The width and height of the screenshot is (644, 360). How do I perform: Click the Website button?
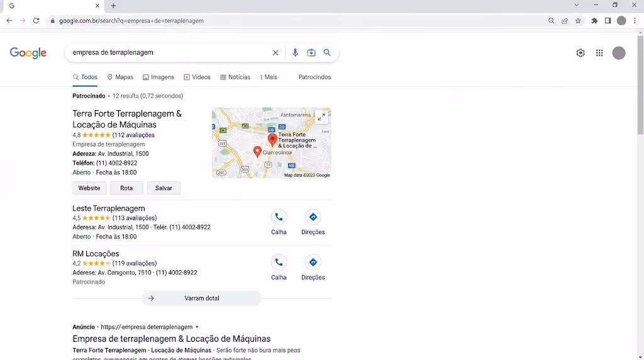tap(89, 188)
